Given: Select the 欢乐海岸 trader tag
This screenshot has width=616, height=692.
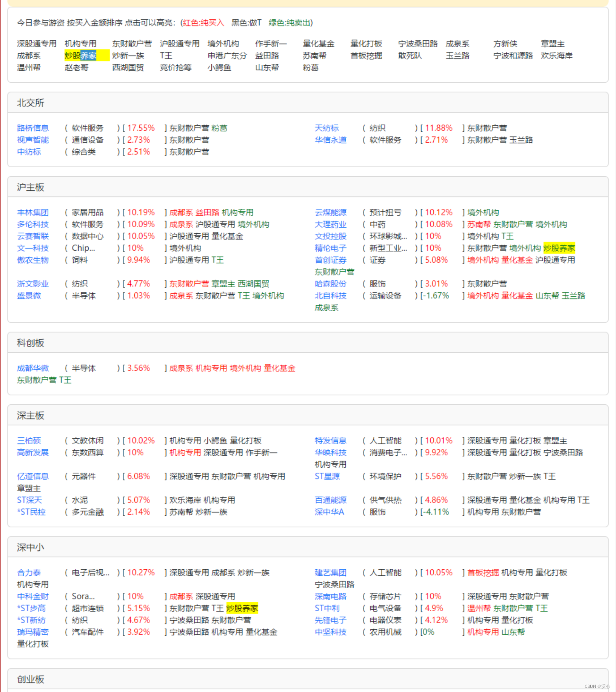Looking at the screenshot, I should click(x=557, y=55).
